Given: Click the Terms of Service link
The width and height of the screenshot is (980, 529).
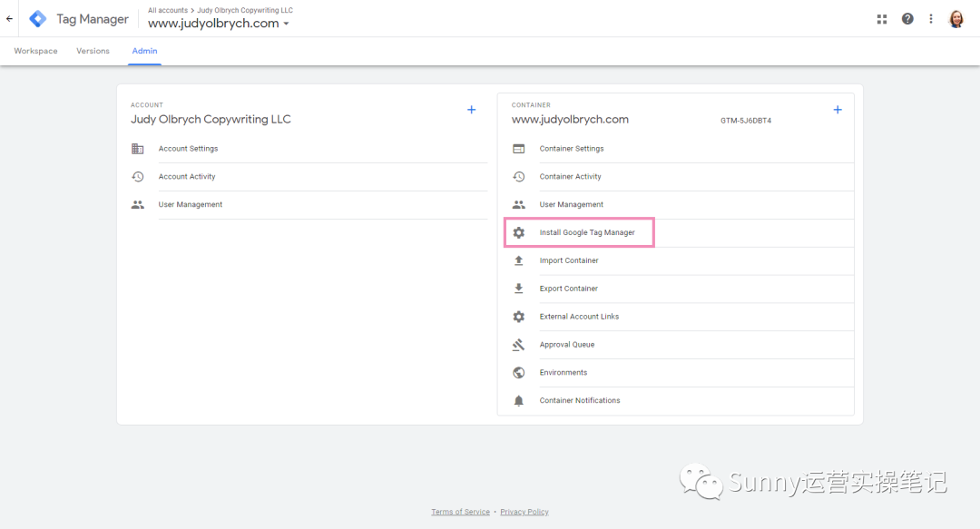Looking at the screenshot, I should pyautogui.click(x=460, y=513).
